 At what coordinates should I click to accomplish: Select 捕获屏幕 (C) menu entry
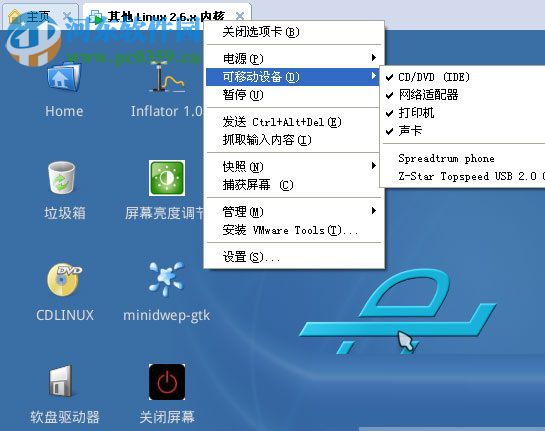pos(294,185)
